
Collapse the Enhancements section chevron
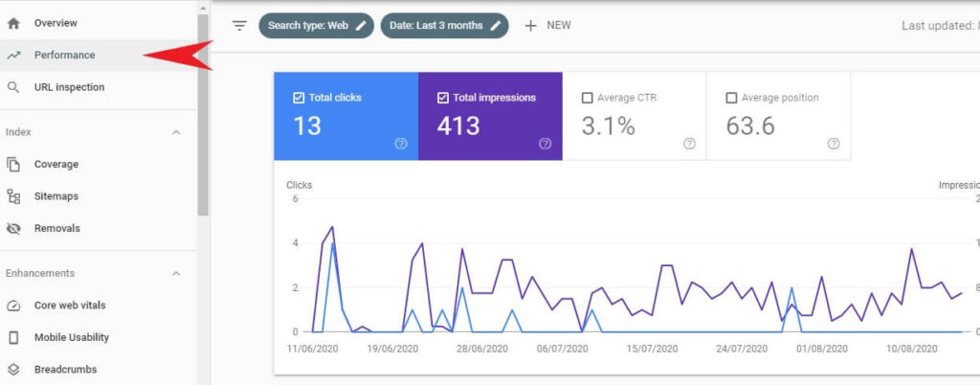[x=176, y=274]
